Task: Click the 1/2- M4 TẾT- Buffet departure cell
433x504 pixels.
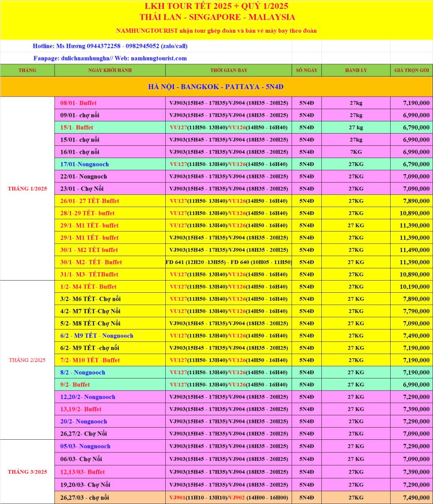Action: (110, 287)
